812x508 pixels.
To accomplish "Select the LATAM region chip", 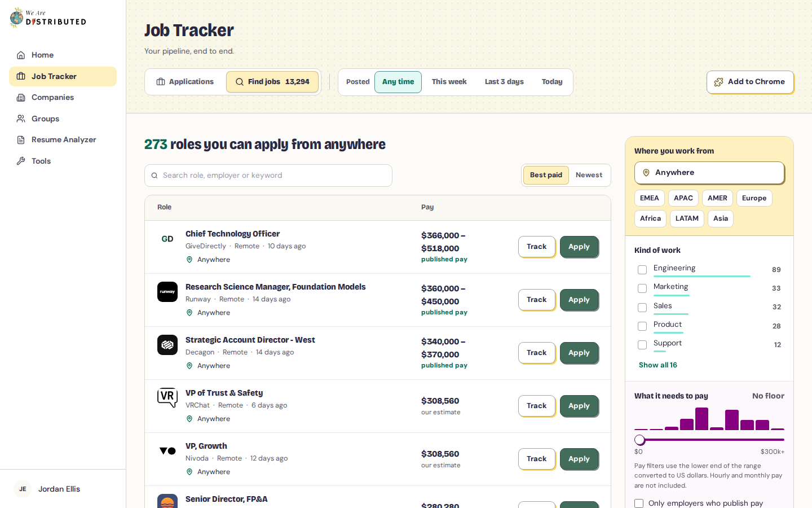I will click(687, 218).
